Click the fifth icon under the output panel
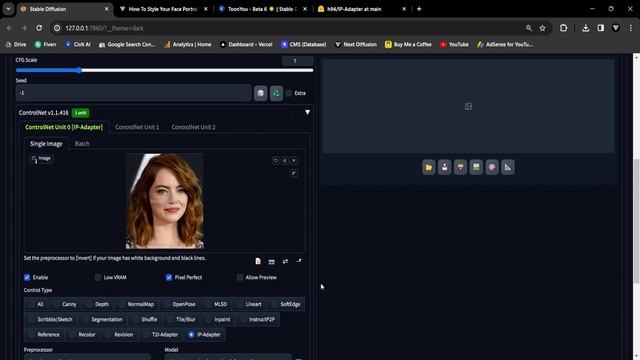Viewport: 640px width, 360px height. click(x=492, y=167)
